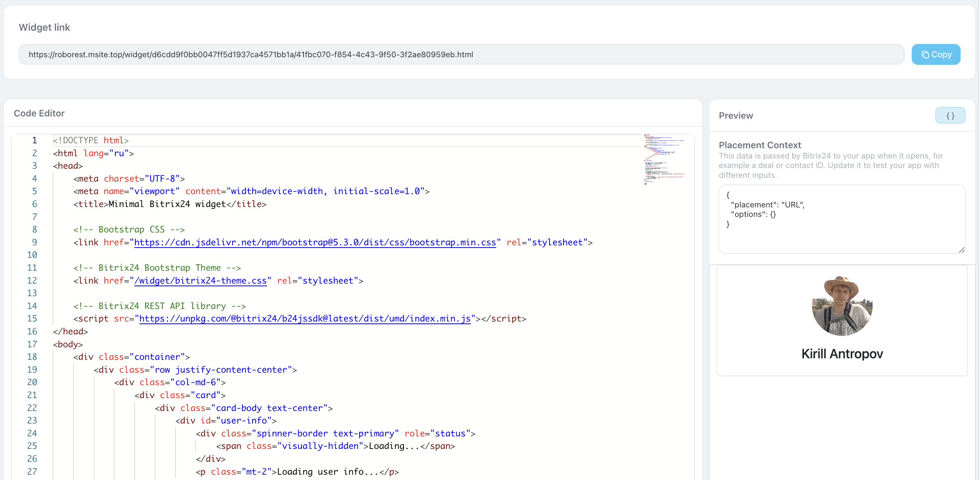Click the copy icon inside Copy button

[925, 55]
